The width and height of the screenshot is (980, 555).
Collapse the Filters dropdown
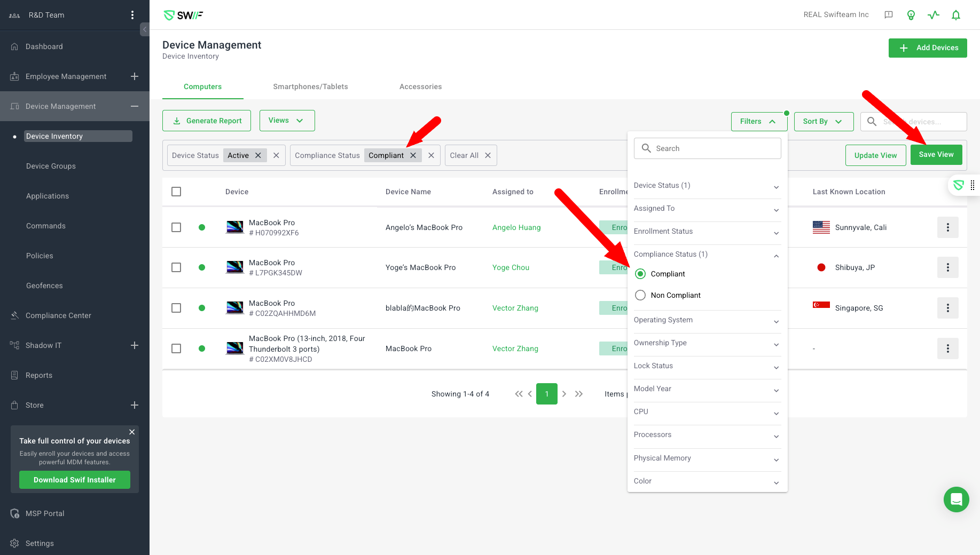(758, 122)
